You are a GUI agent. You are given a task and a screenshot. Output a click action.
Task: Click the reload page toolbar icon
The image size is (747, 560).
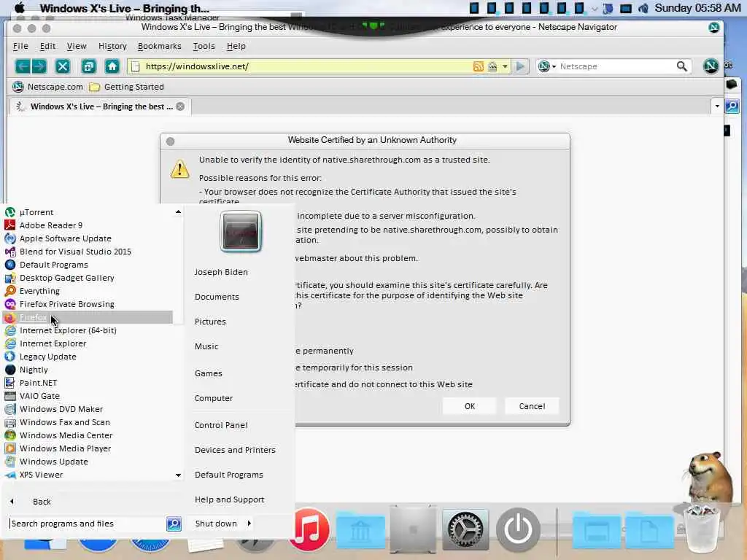[x=88, y=66]
